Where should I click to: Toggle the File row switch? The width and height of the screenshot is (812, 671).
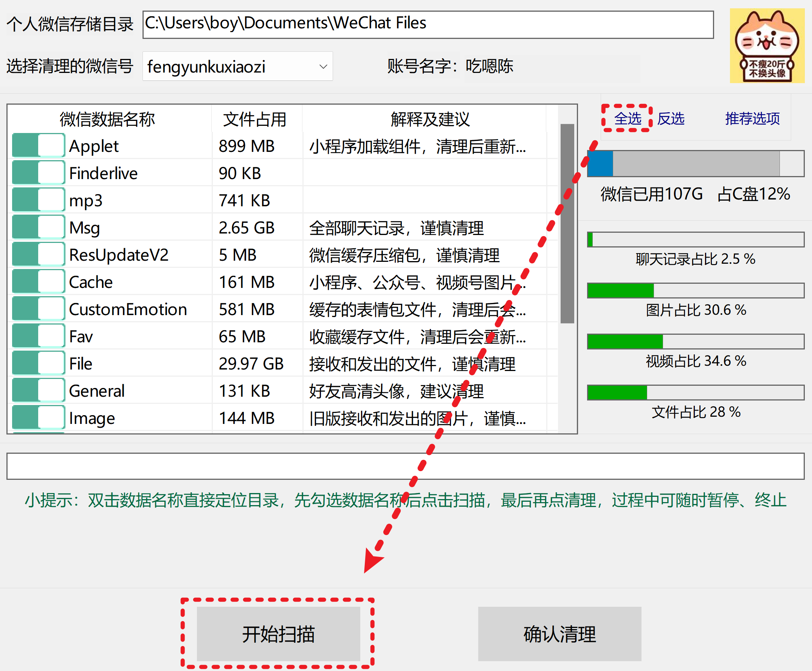pos(38,363)
